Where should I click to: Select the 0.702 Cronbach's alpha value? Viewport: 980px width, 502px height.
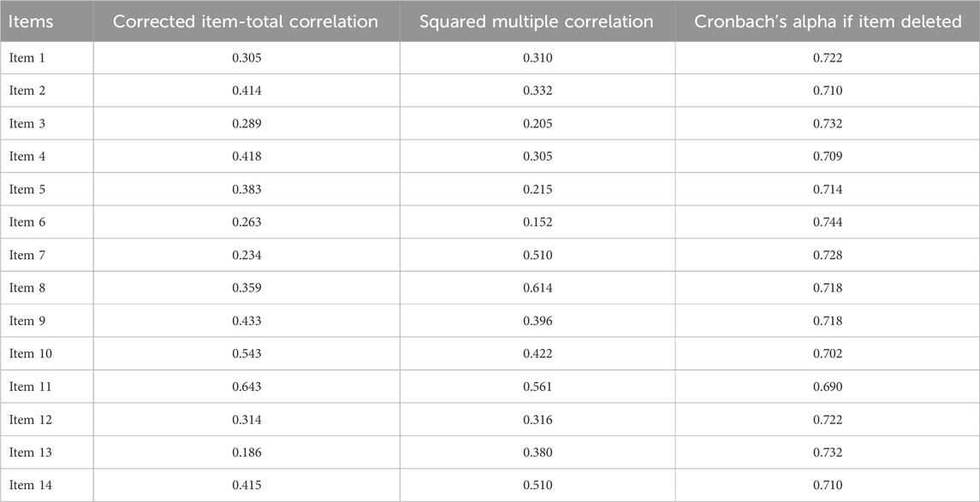[828, 354]
